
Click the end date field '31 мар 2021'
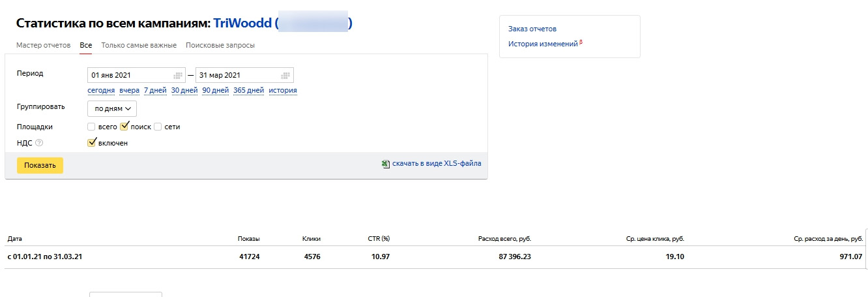[x=244, y=75]
